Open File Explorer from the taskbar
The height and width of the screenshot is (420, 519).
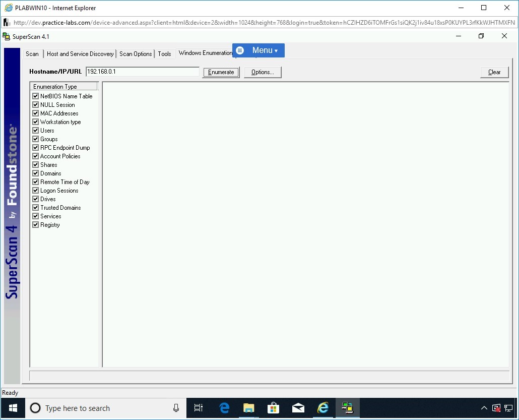[249, 408]
